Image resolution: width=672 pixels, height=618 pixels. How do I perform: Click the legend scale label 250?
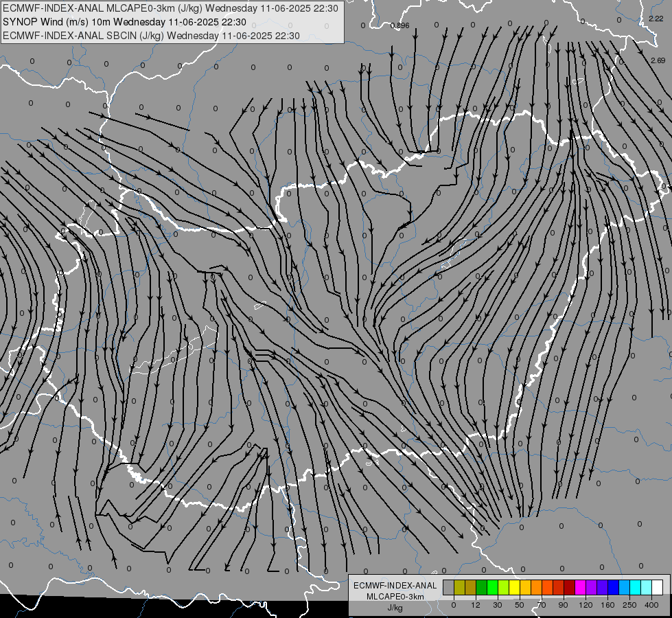(x=629, y=605)
